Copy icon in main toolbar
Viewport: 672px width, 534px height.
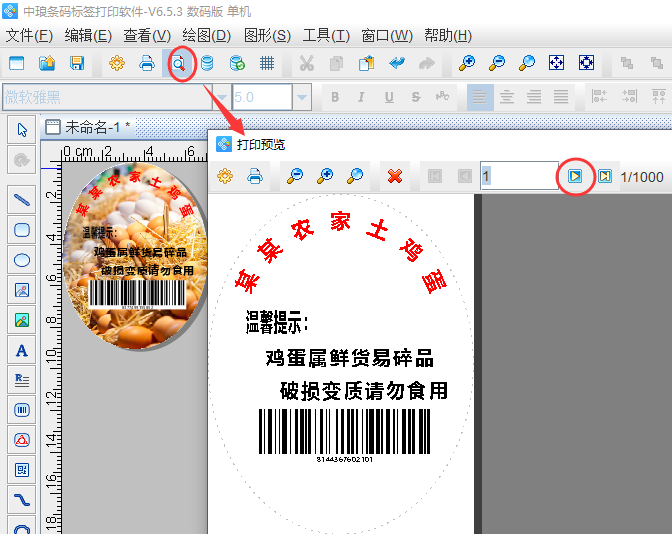[x=336, y=63]
